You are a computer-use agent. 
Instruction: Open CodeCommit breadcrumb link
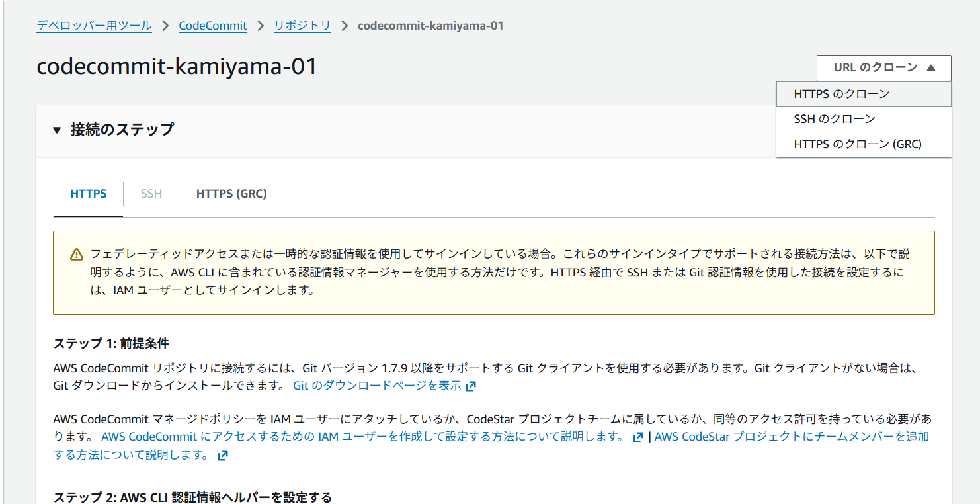(213, 26)
